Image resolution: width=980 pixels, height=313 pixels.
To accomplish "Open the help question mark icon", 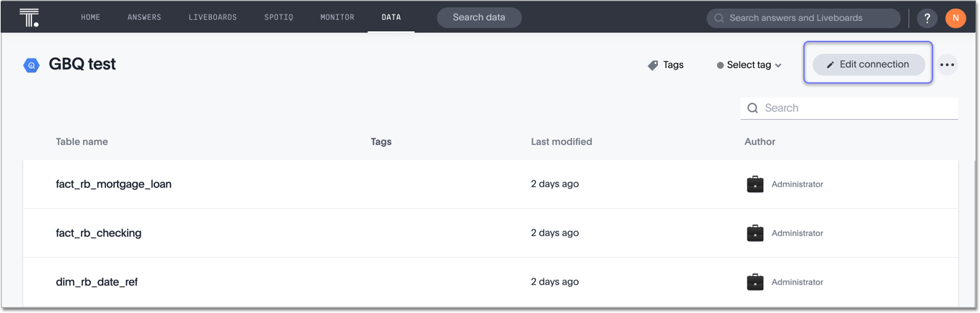I will click(x=927, y=18).
